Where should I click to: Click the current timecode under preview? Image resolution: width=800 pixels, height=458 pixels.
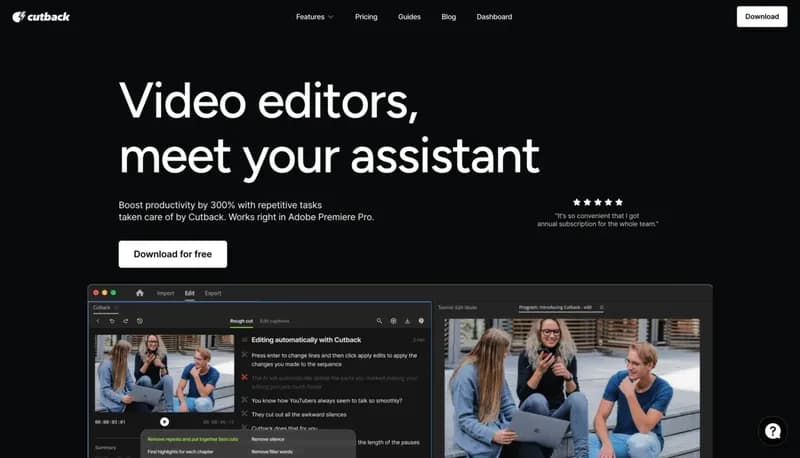110,422
